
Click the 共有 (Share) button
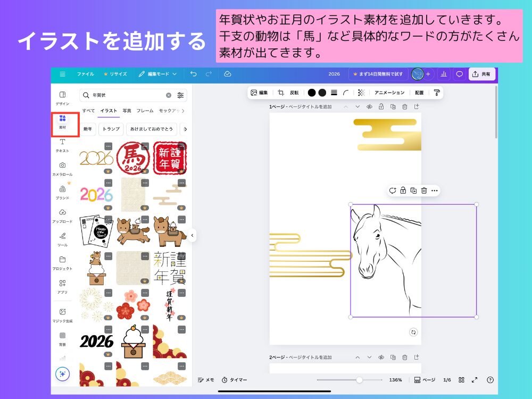pos(483,74)
